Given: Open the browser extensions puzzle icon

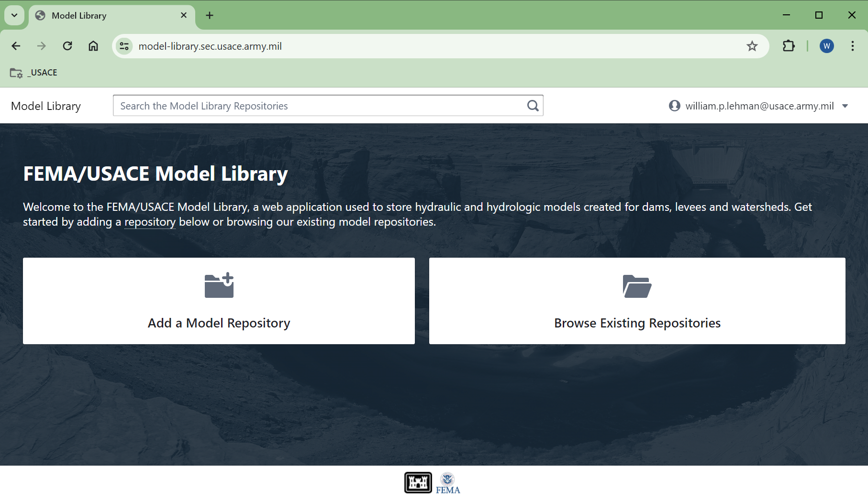Looking at the screenshot, I should (789, 46).
